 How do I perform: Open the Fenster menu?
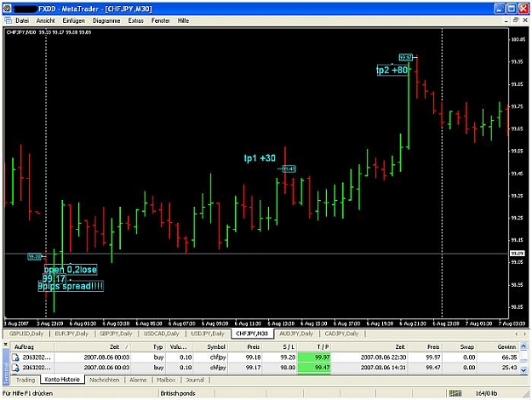[161, 20]
